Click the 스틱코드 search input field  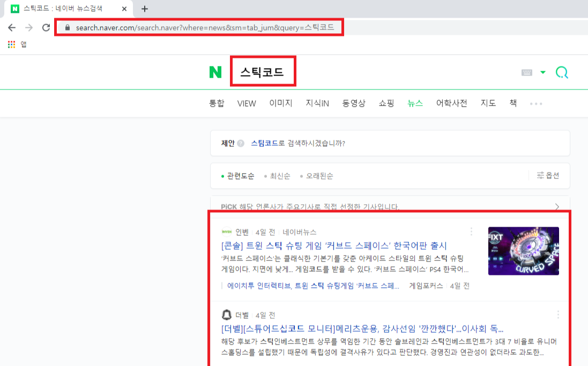(263, 71)
